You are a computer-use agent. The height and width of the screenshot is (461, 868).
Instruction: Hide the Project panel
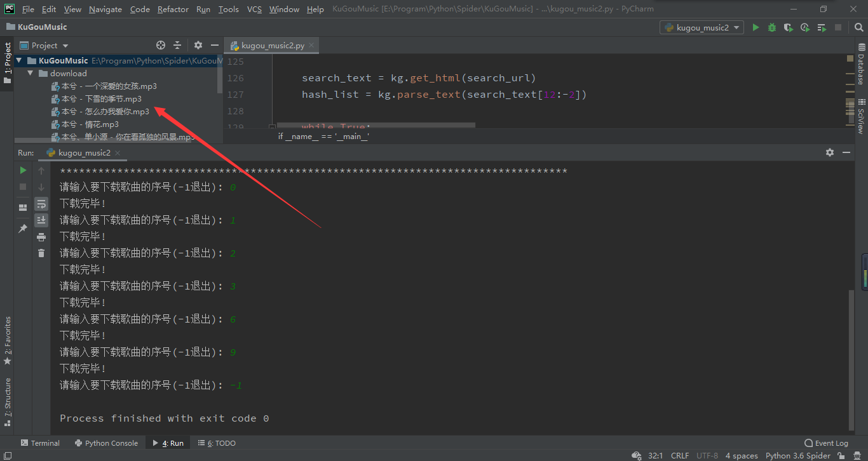(215, 45)
